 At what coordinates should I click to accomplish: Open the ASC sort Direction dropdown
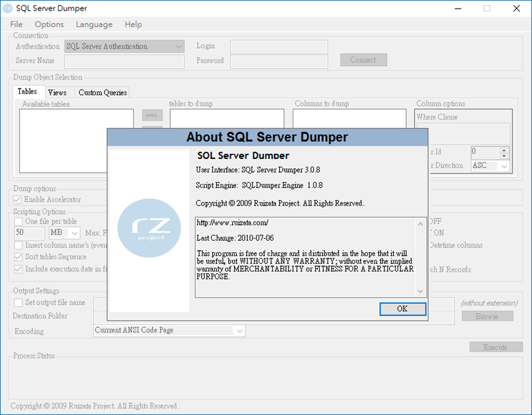pyautogui.click(x=490, y=166)
